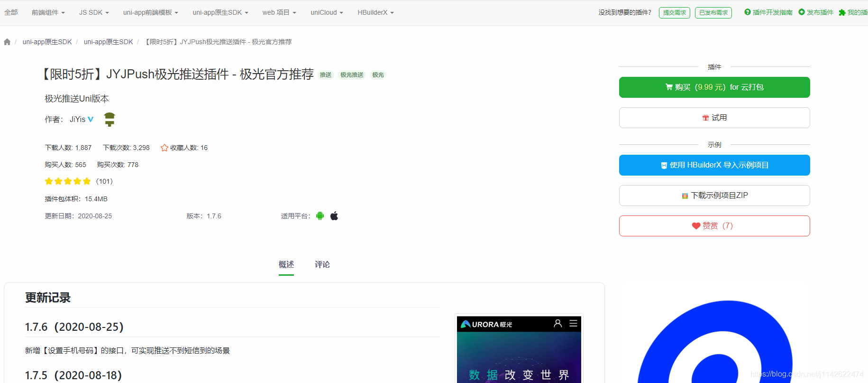Click the 更新记录 heading

click(x=48, y=298)
